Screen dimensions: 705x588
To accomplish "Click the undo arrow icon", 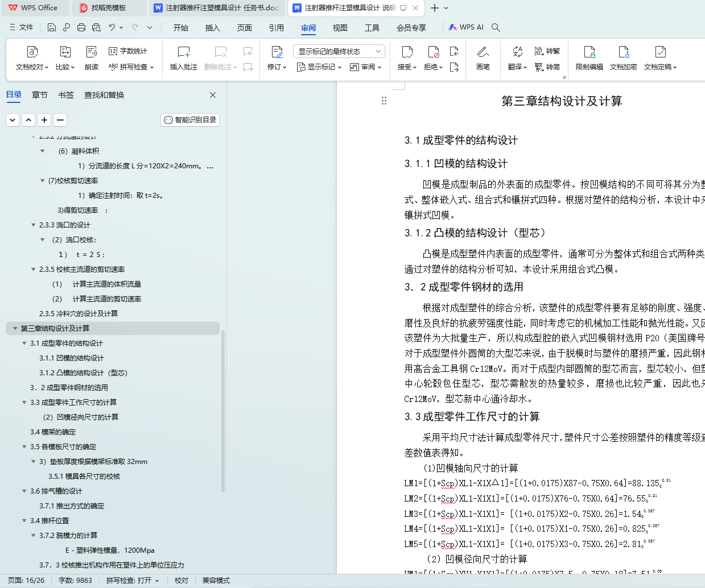I will point(112,27).
